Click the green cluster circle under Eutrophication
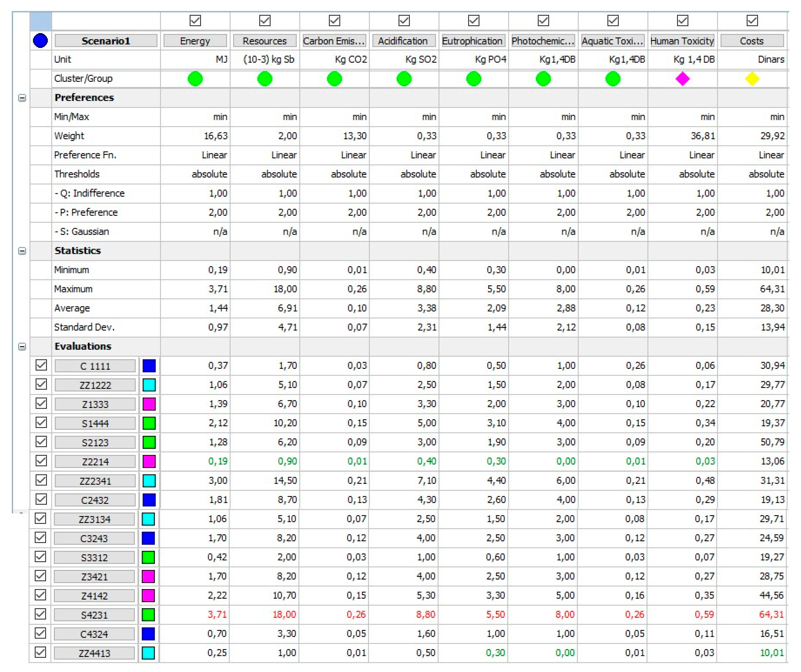This screenshot has width=801, height=672. point(474,79)
